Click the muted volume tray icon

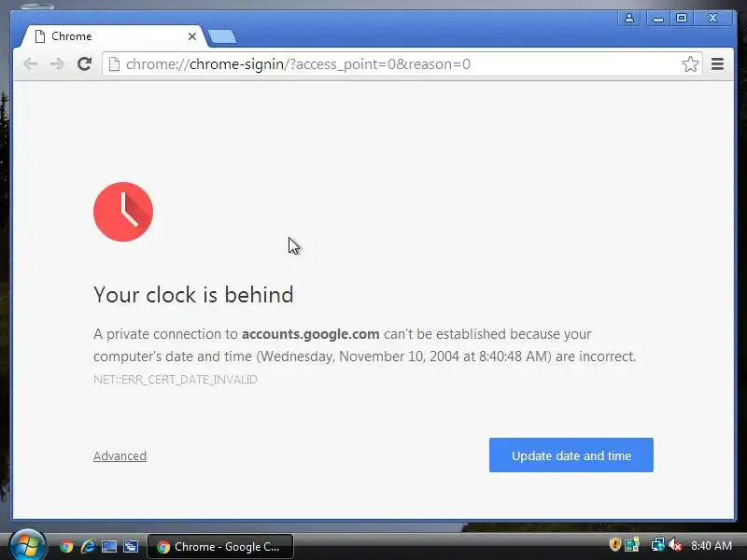point(674,544)
